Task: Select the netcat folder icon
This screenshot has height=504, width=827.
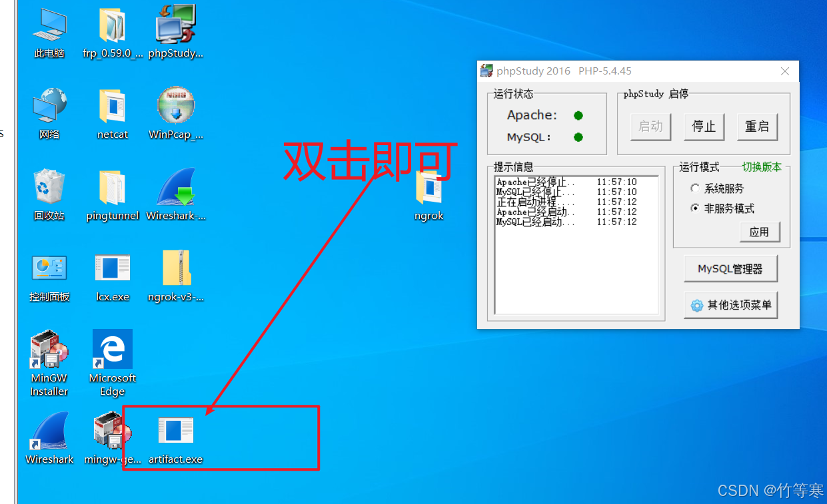Action: click(112, 108)
